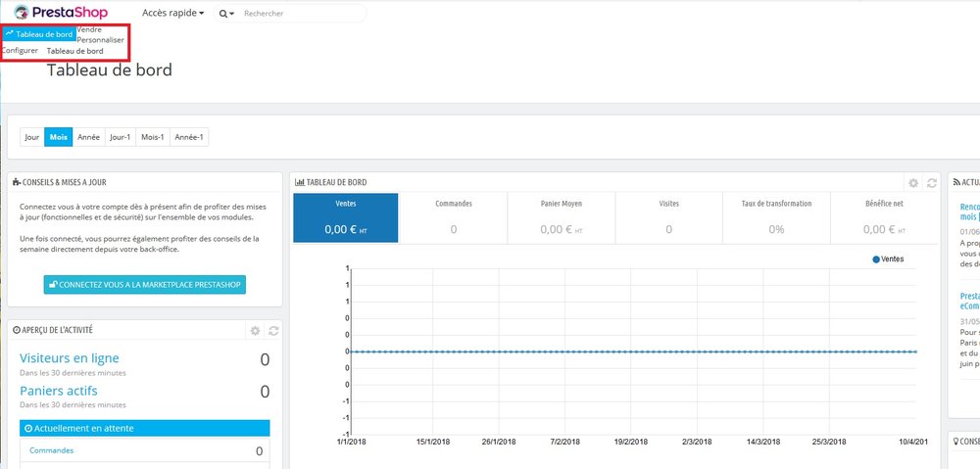Click the trend icon beside Tableau de bord menu

[x=10, y=33]
